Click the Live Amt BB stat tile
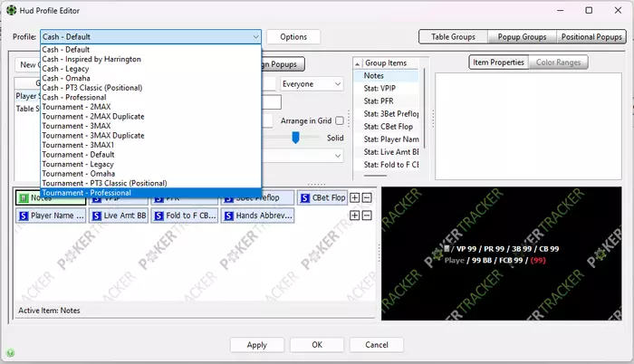Image resolution: width=634 pixels, height=364 pixels. (119, 216)
